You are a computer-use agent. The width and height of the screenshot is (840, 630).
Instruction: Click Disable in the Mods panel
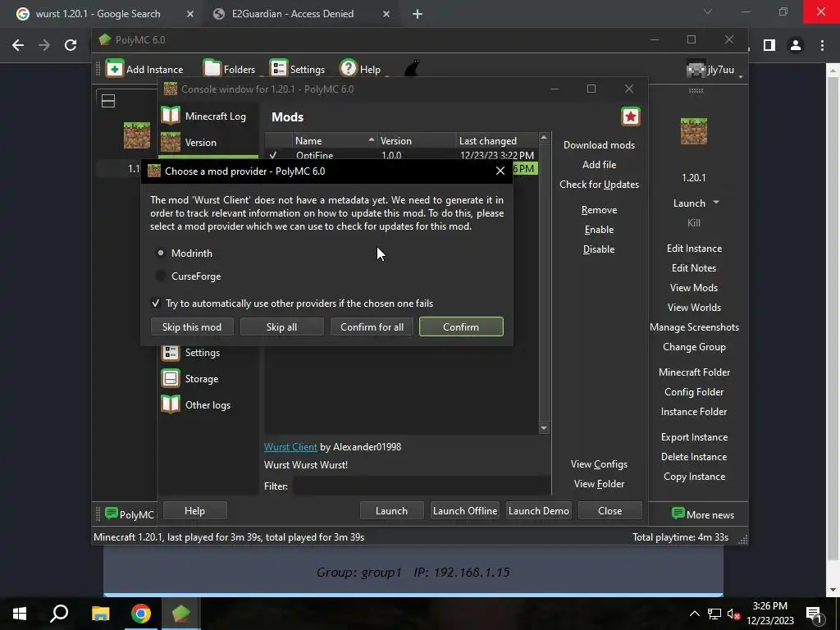pos(599,249)
